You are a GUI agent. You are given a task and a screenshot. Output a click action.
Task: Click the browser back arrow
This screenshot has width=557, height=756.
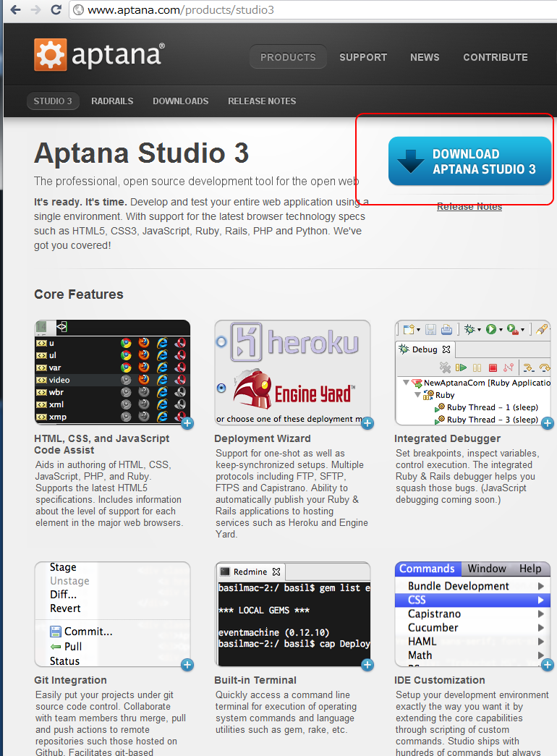(x=15, y=9)
